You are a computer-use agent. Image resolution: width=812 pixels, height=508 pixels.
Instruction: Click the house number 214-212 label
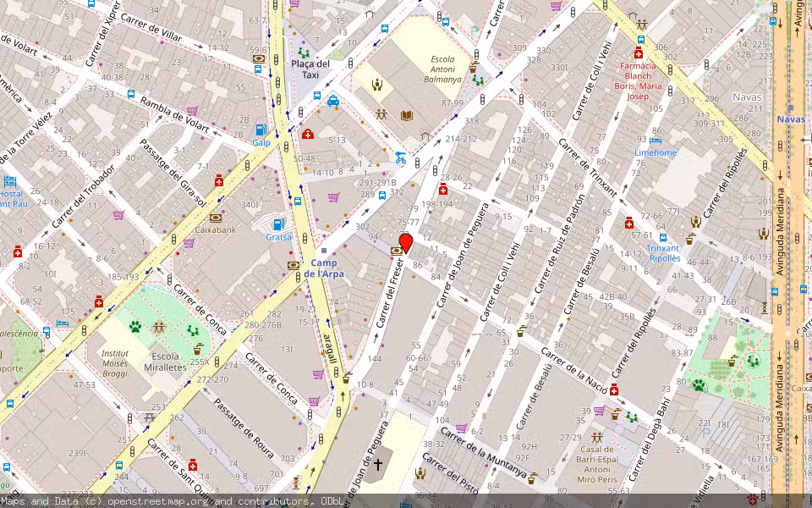[462, 138]
